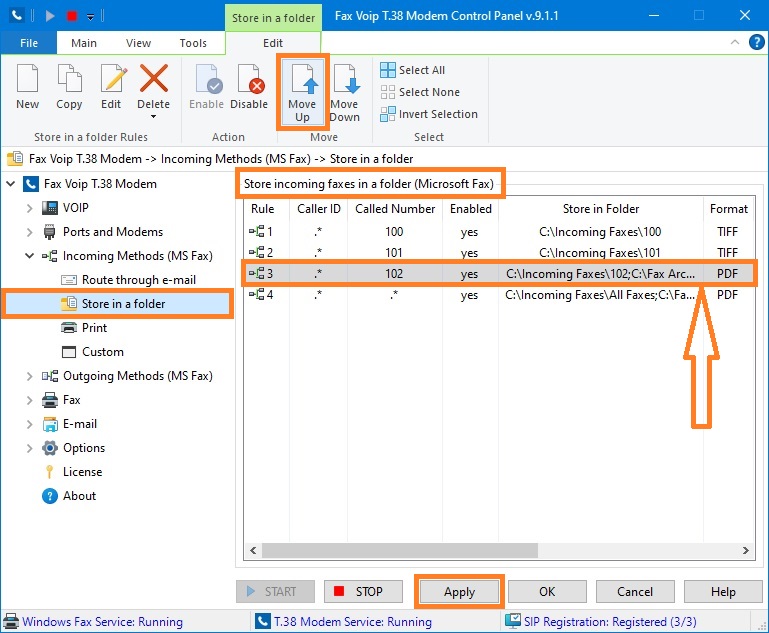Click the scroll left arrow

(x=253, y=551)
